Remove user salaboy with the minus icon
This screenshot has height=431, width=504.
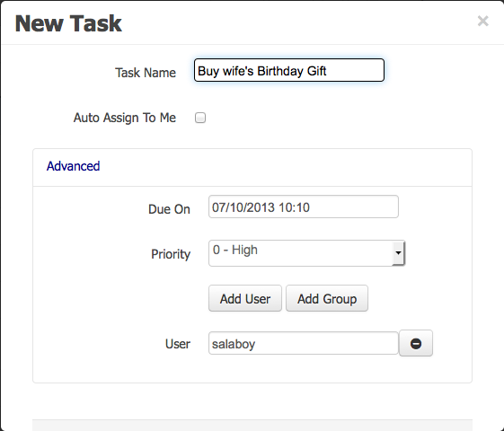click(416, 343)
